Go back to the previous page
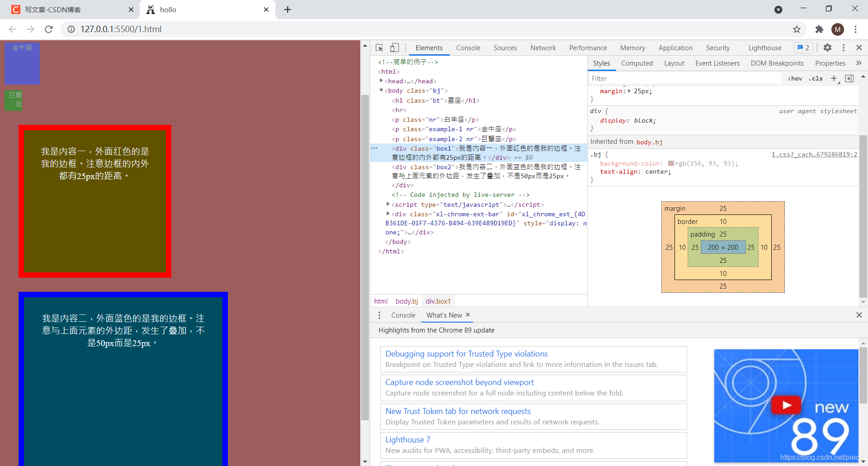The width and height of the screenshot is (868, 466). click(x=12, y=29)
